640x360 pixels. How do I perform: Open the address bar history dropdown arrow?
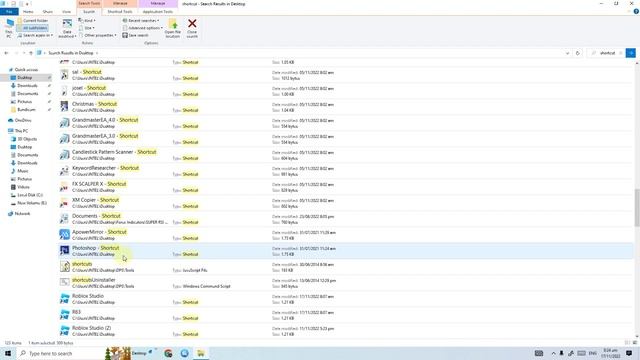(x=567, y=53)
